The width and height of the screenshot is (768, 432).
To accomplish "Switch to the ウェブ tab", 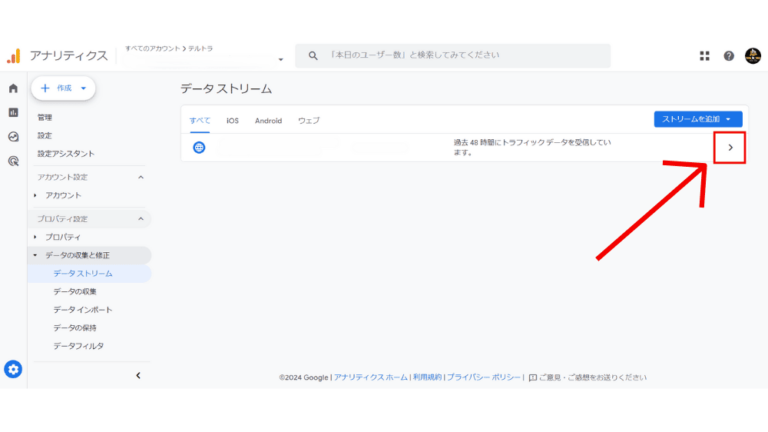I will tap(308, 121).
